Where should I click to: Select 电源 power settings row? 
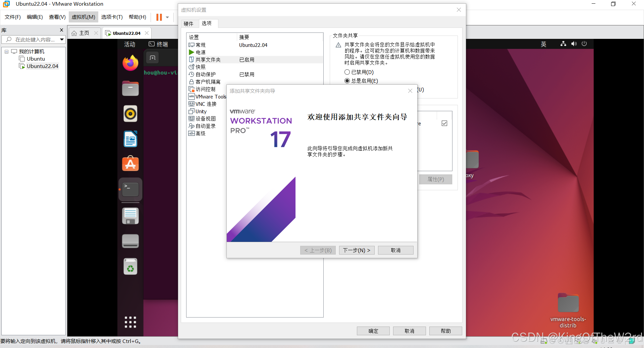[255, 52]
